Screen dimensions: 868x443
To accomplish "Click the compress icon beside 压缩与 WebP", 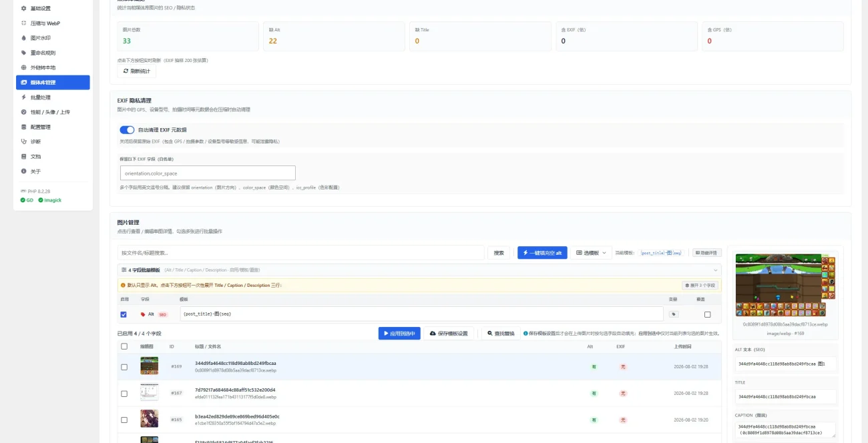I will 24,23.
